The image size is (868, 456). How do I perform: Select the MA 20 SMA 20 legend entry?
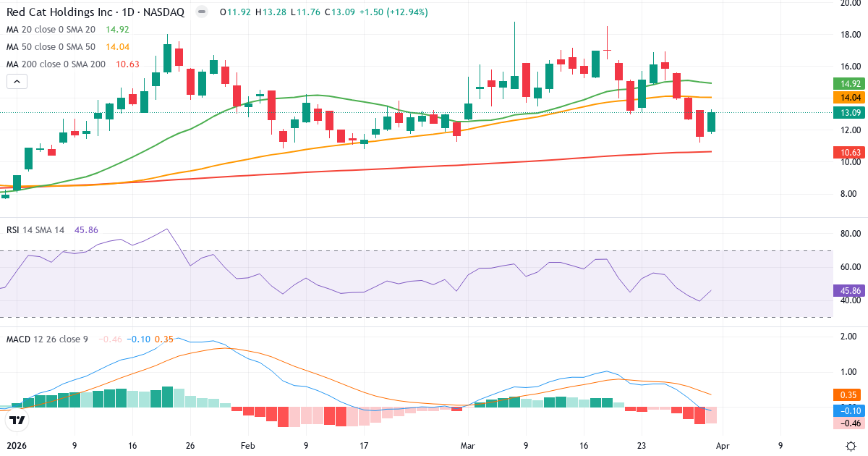point(51,30)
